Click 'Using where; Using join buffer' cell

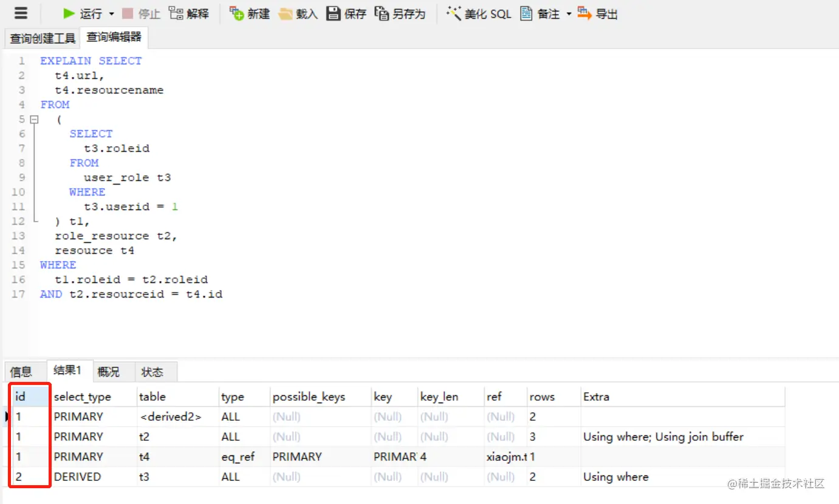pos(682,437)
